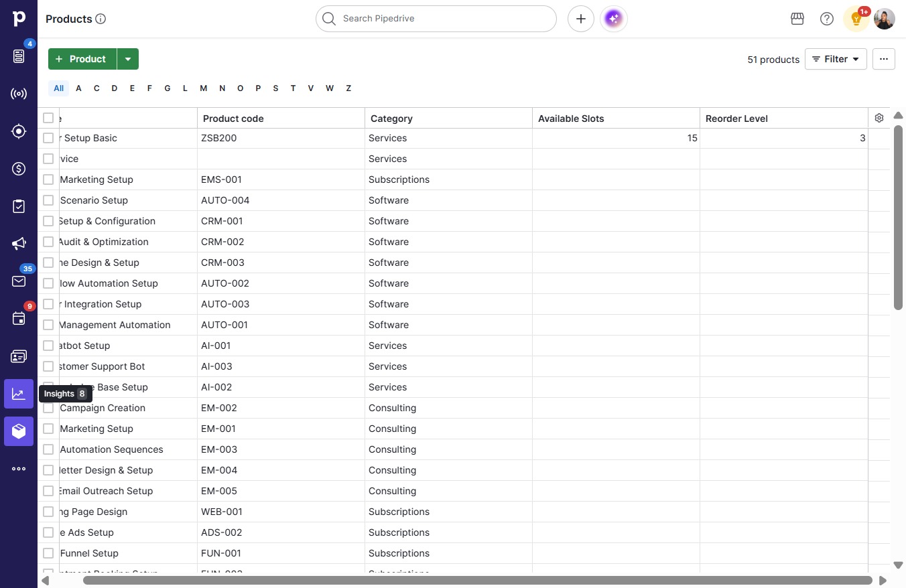Click the green add Product button

(82, 59)
